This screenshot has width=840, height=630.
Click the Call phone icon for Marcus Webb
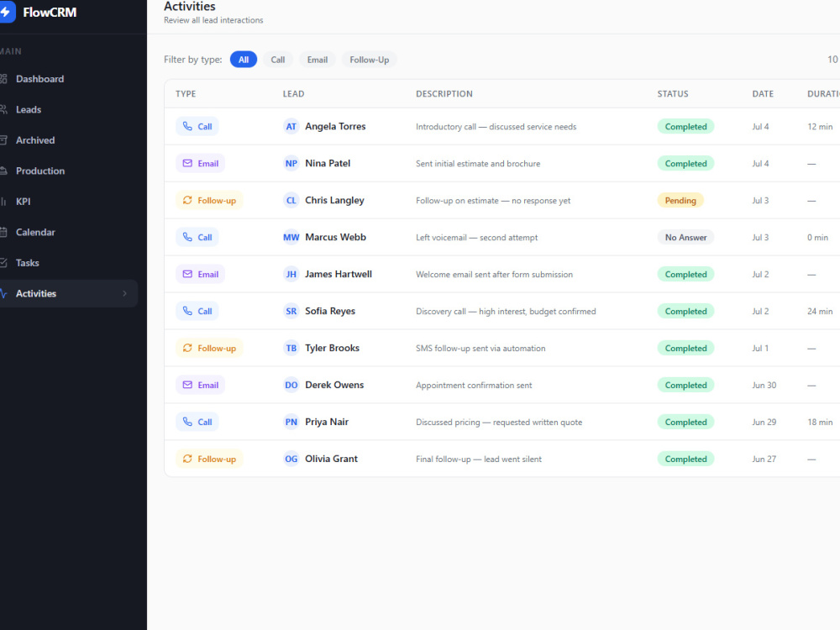pyautogui.click(x=187, y=237)
